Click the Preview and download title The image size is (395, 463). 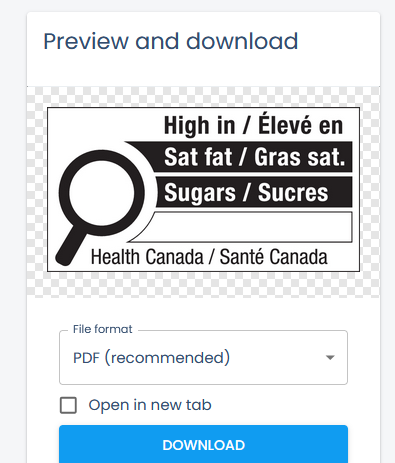pyautogui.click(x=171, y=41)
